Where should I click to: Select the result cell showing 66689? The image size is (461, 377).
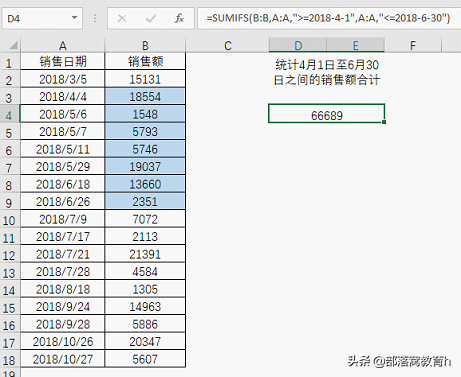click(x=327, y=114)
